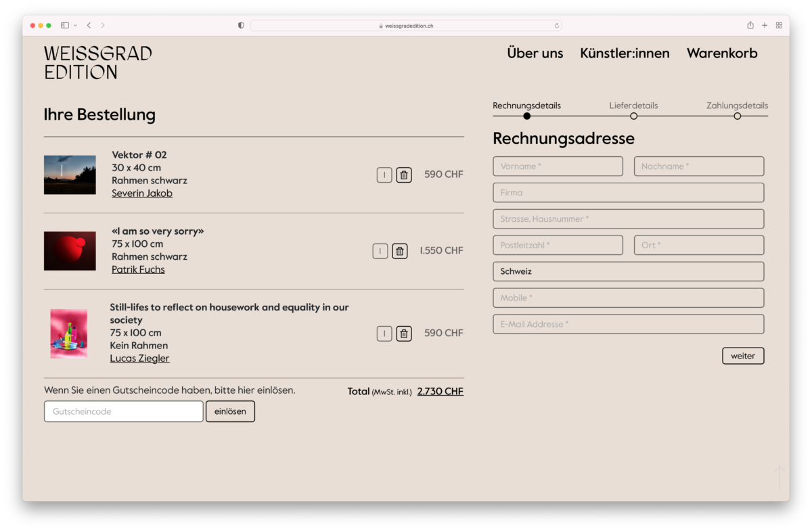Remove «I am so very sorry» via trash icon
Image resolution: width=812 pixels, height=531 pixels.
400,251
